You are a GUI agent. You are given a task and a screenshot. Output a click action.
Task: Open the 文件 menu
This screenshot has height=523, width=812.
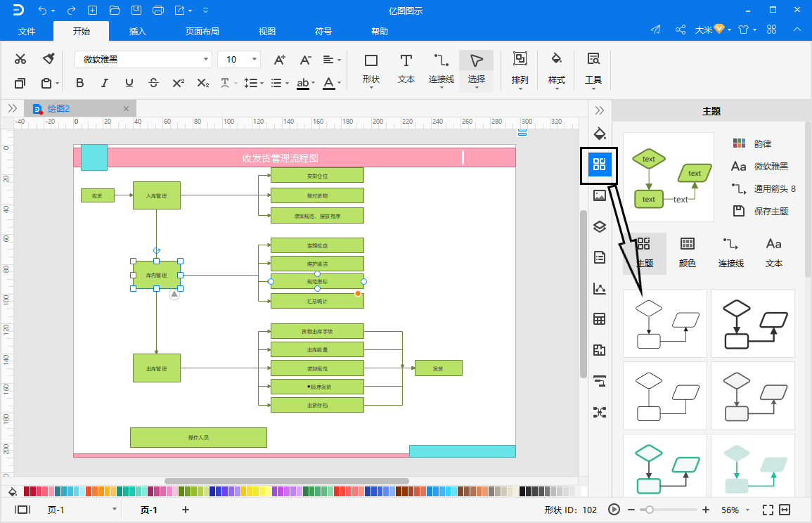point(27,31)
